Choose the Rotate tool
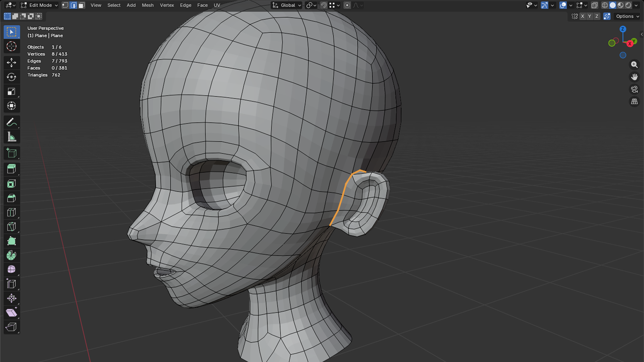644x362 pixels. 11,77
